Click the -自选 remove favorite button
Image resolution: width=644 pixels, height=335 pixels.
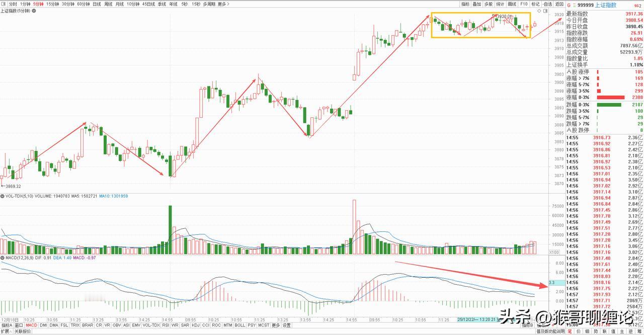547,4
